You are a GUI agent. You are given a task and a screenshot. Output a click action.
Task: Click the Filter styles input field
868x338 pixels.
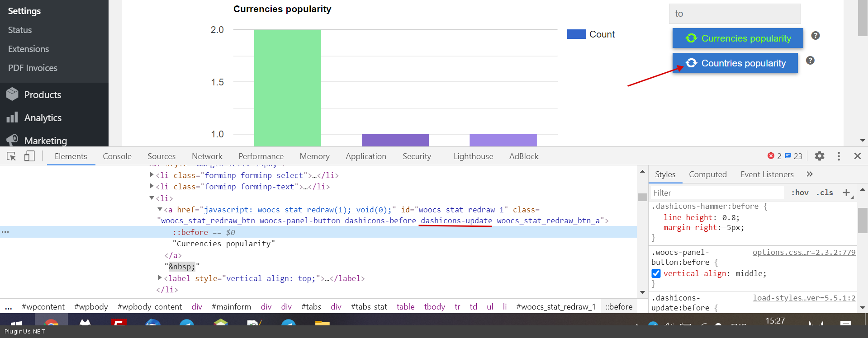(717, 193)
